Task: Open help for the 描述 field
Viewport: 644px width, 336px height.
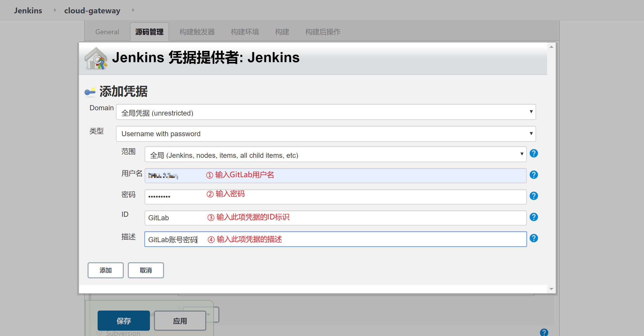Action: (x=534, y=238)
